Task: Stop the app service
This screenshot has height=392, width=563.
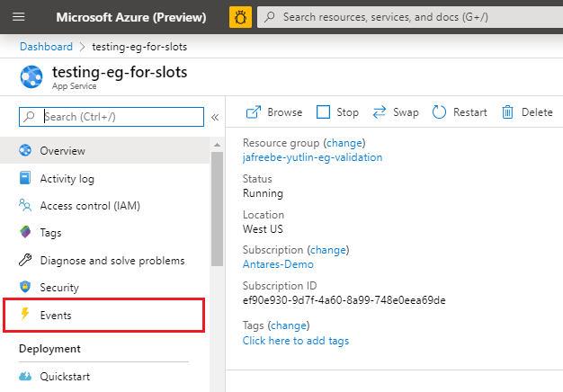Action: click(x=337, y=112)
